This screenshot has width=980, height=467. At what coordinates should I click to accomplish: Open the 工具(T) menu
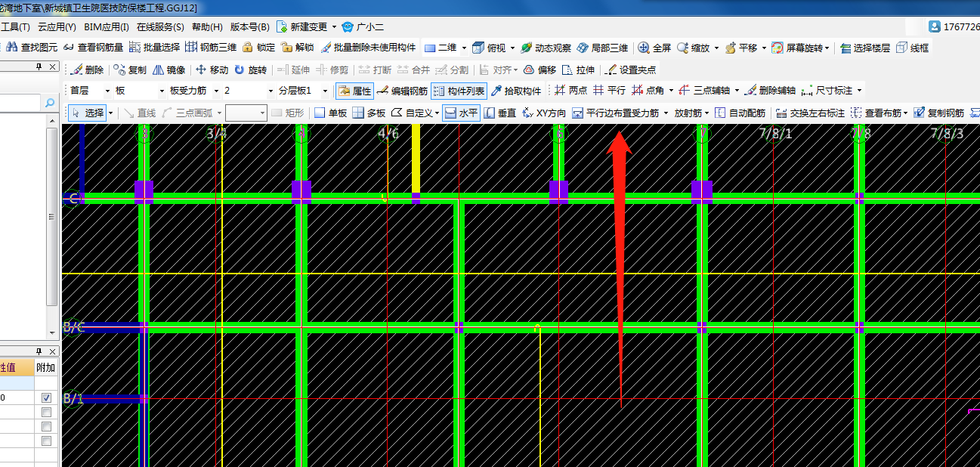15,26
